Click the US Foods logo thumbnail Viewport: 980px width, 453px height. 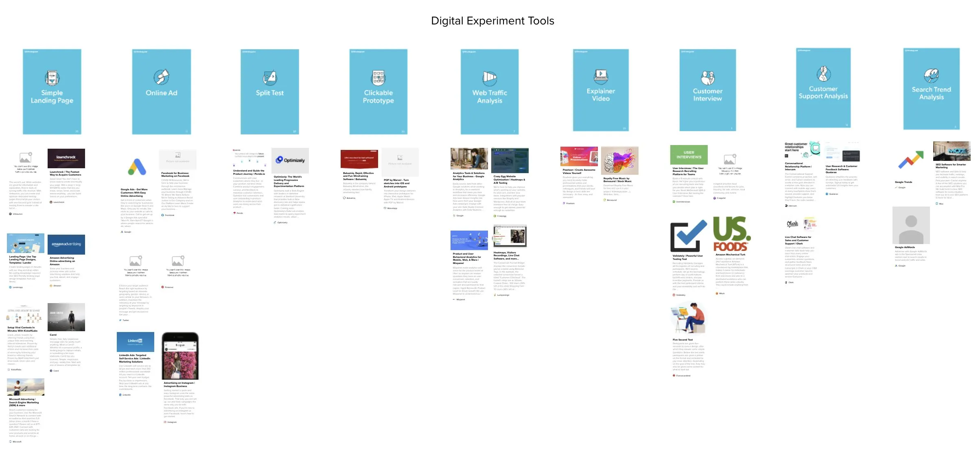[x=730, y=234]
